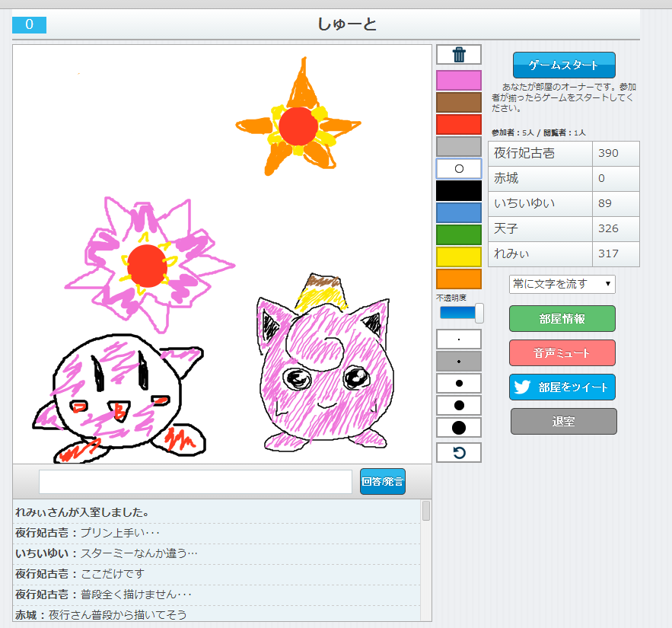Click the 参加者：5人 / 閲覧者：1人 count

pyautogui.click(x=539, y=133)
